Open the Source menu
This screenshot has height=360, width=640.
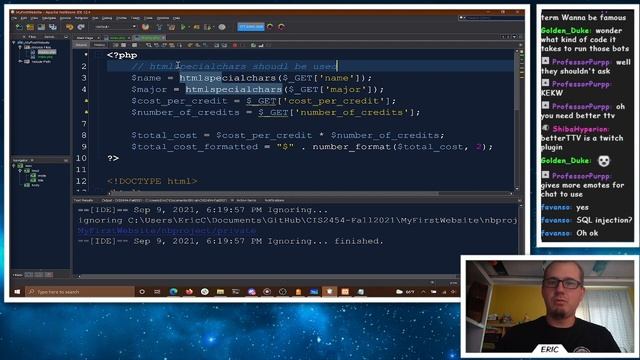65,18
